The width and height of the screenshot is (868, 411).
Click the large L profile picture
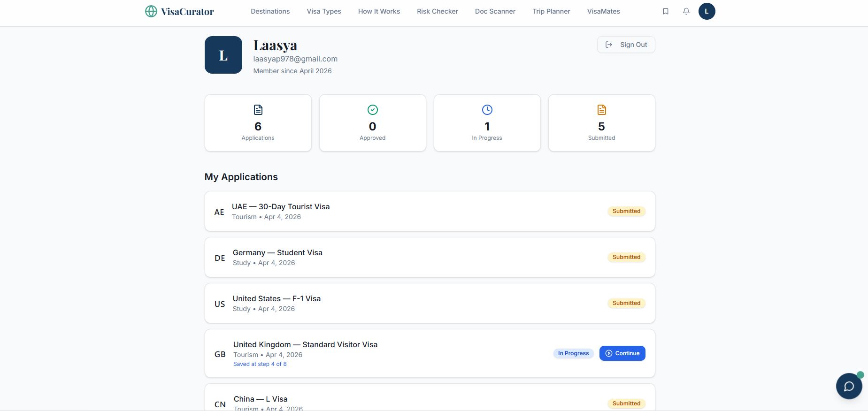pyautogui.click(x=223, y=55)
